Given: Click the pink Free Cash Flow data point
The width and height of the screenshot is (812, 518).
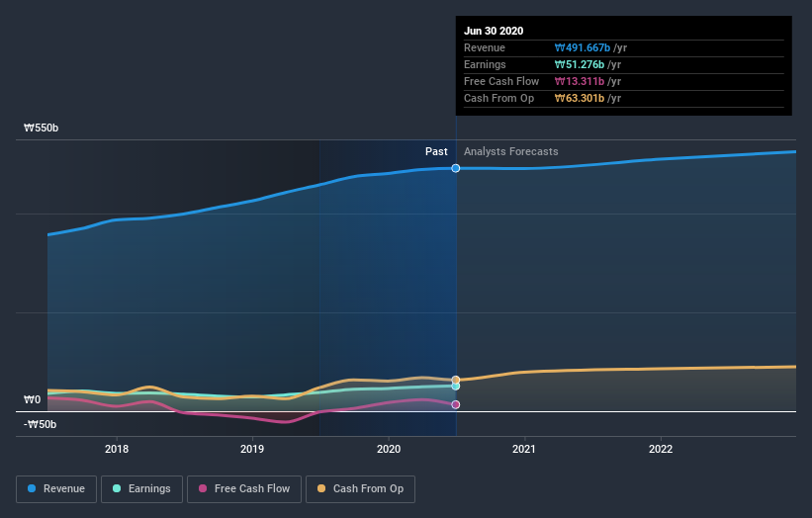Looking at the screenshot, I should (456, 404).
